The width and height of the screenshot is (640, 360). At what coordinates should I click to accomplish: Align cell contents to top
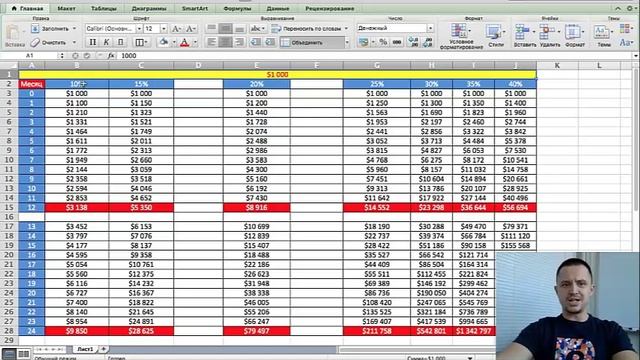(x=211, y=28)
